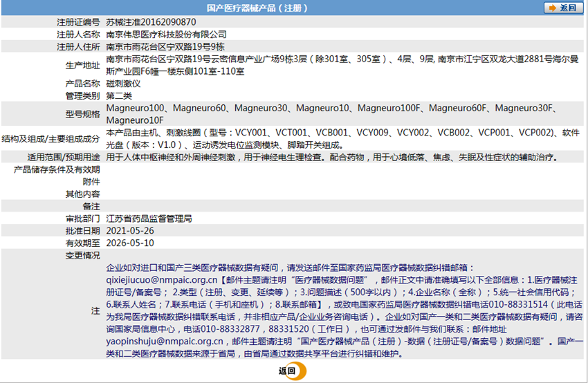Click the 其他内容 label
The image size is (588, 383).
coord(82,194)
